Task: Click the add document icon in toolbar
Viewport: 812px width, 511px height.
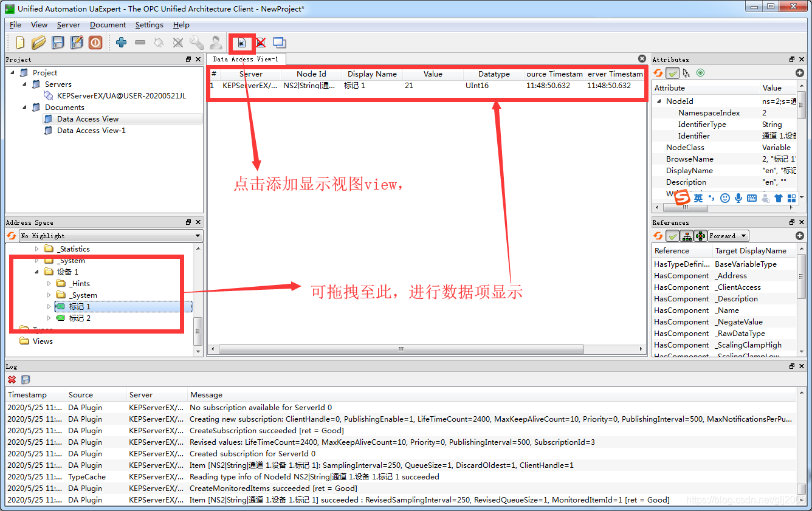Action: (x=242, y=43)
